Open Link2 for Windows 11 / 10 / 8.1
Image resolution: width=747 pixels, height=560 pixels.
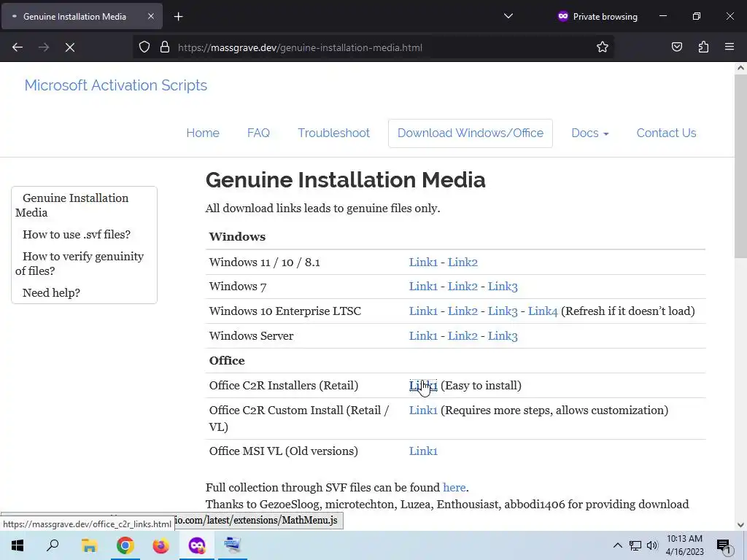462,262
